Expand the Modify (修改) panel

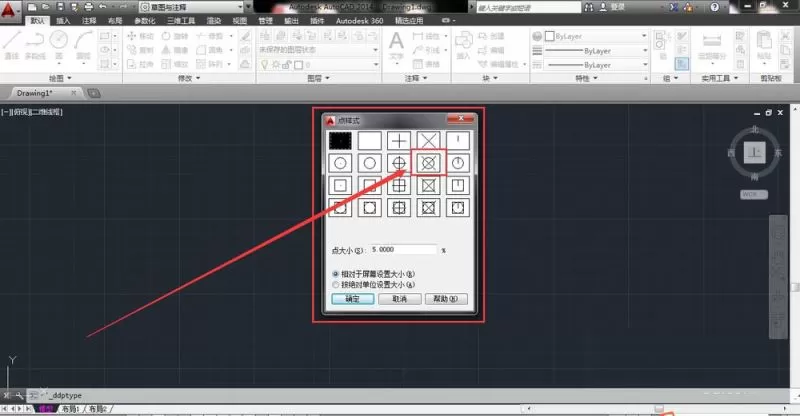(x=189, y=78)
